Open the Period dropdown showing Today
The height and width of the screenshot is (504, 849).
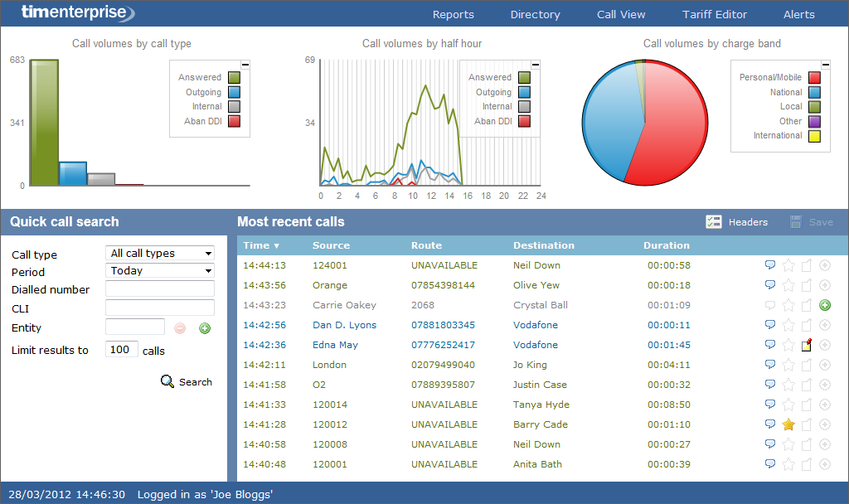tap(159, 272)
